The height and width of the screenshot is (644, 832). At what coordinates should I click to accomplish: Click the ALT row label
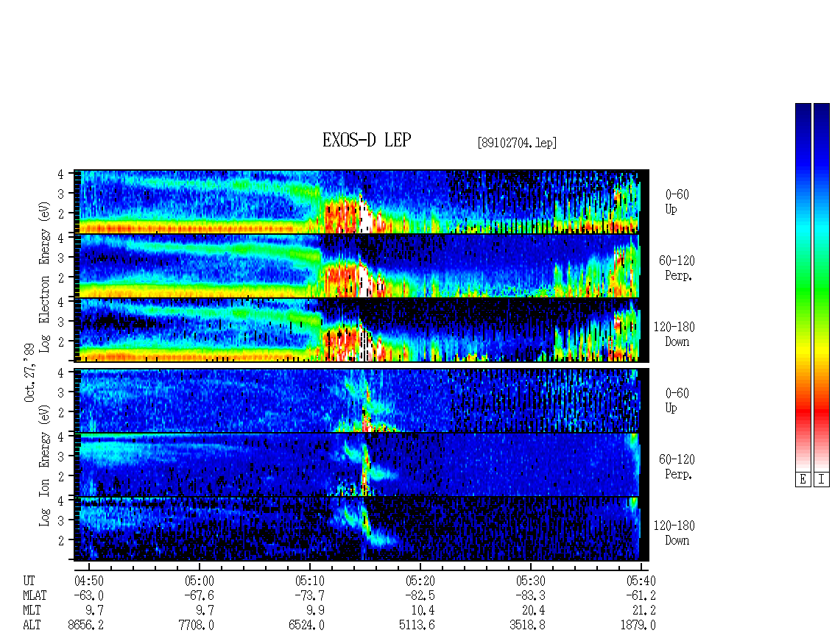pos(32,626)
